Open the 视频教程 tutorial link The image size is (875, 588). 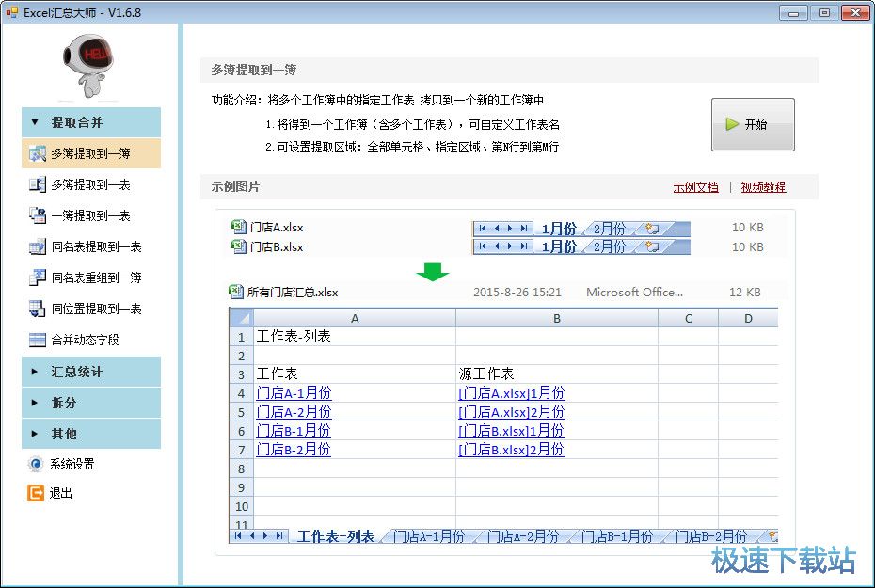tap(762, 186)
